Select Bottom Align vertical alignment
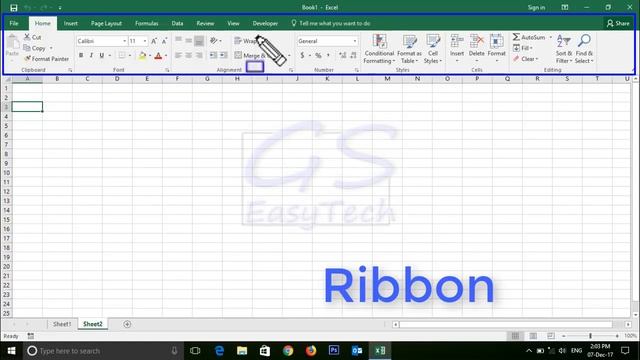640x360 pixels. (x=199, y=40)
